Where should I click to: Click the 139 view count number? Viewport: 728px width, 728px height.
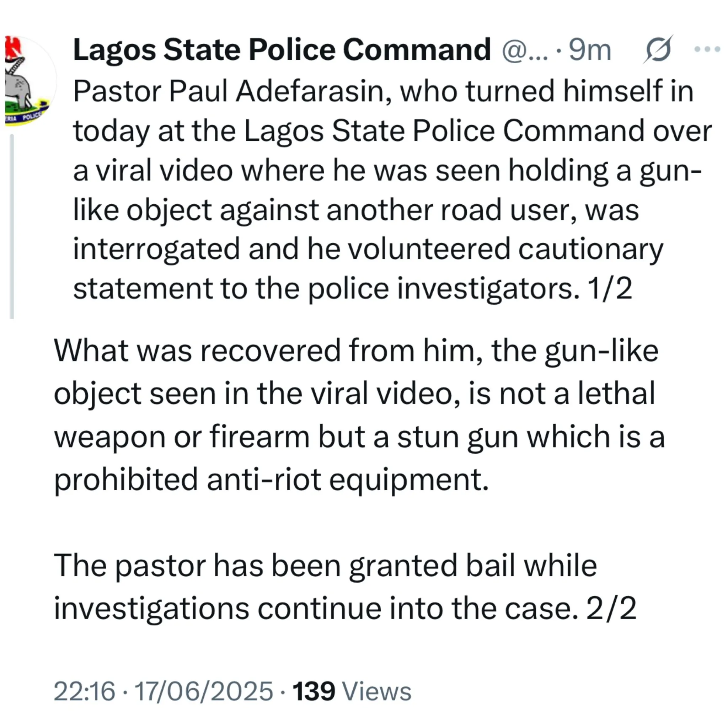[314, 691]
